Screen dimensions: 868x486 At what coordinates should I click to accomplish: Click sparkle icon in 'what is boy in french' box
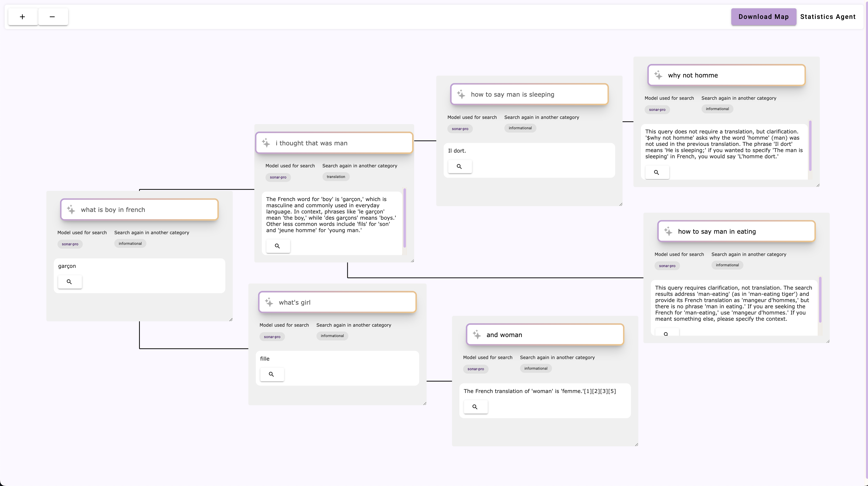pyautogui.click(x=71, y=210)
